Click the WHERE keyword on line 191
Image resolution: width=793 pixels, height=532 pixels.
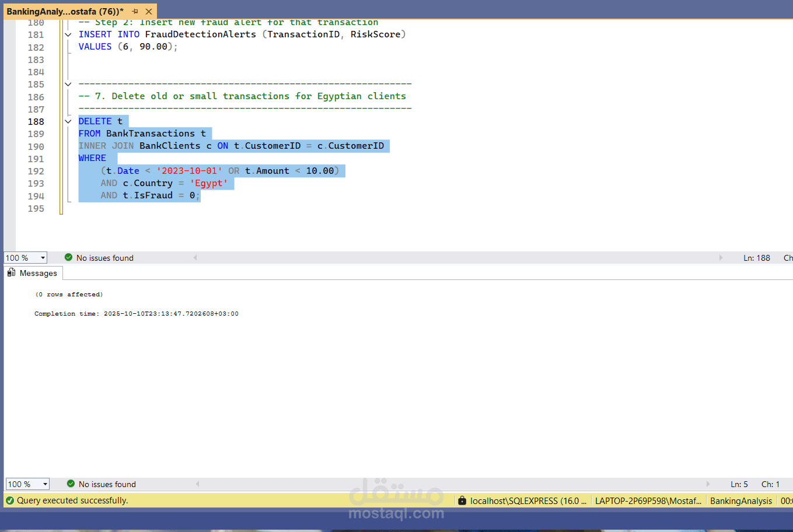92,158
